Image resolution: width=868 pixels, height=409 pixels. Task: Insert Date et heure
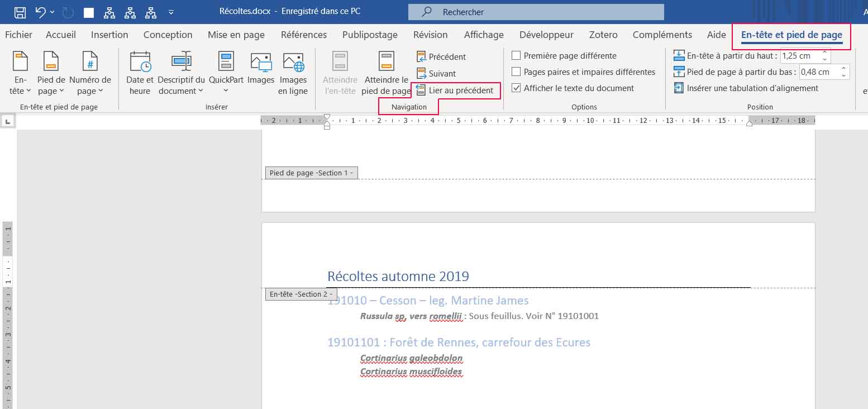140,73
